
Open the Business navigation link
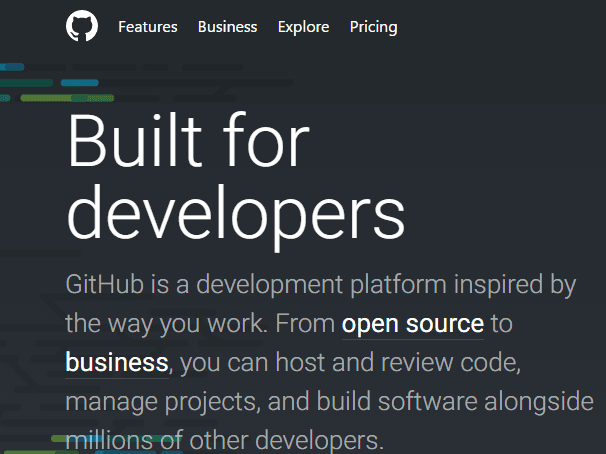pyautogui.click(x=227, y=27)
